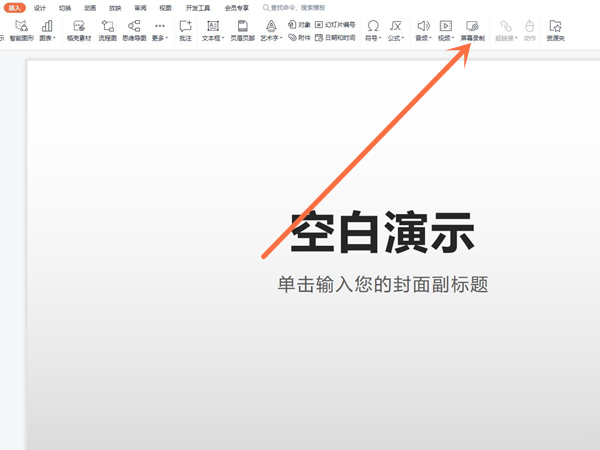The width and height of the screenshot is (600, 450).
Task: Start Screen Recording (屏幕录制)
Action: point(474,29)
